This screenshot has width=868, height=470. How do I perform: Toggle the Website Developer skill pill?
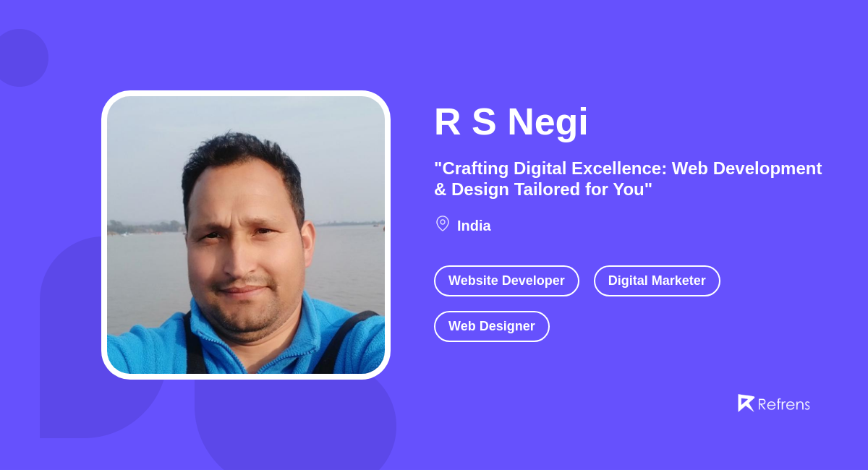tap(506, 281)
